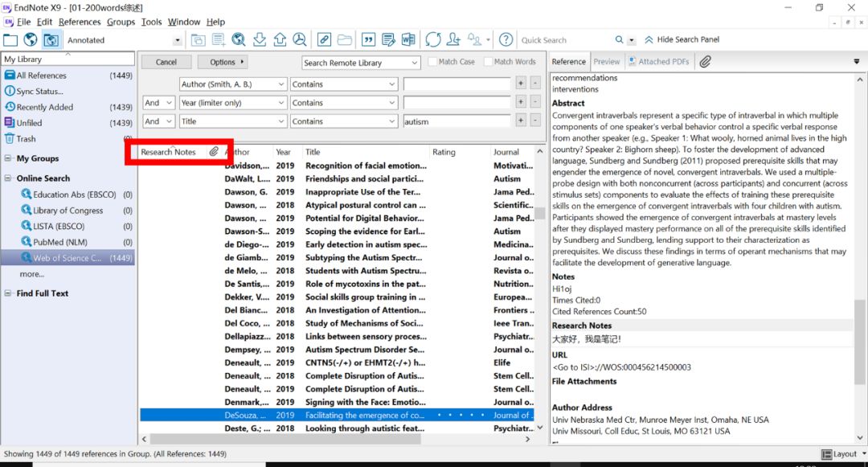The height and width of the screenshot is (467, 868).
Task: Switch to Online Search Mode globe
Action: click(31, 40)
